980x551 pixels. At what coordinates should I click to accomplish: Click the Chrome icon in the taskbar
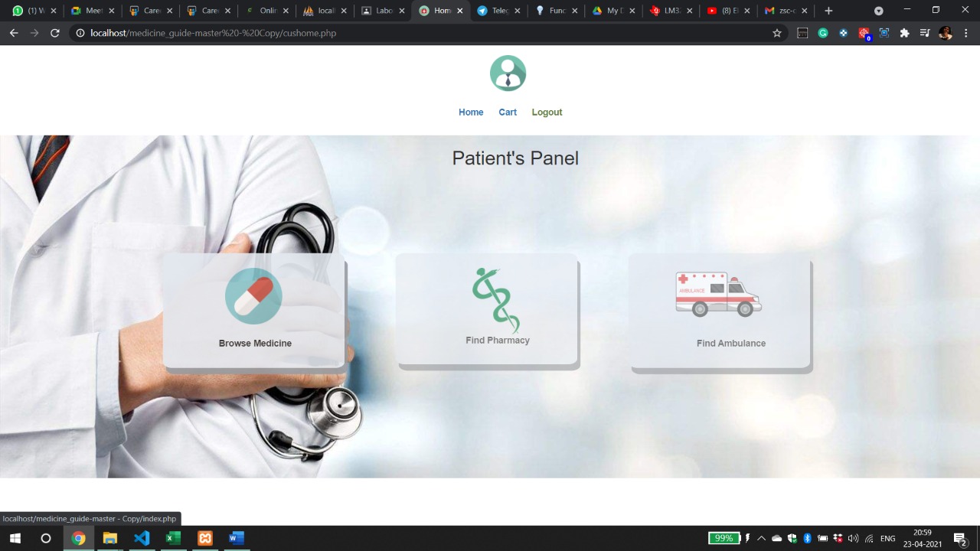(78, 538)
